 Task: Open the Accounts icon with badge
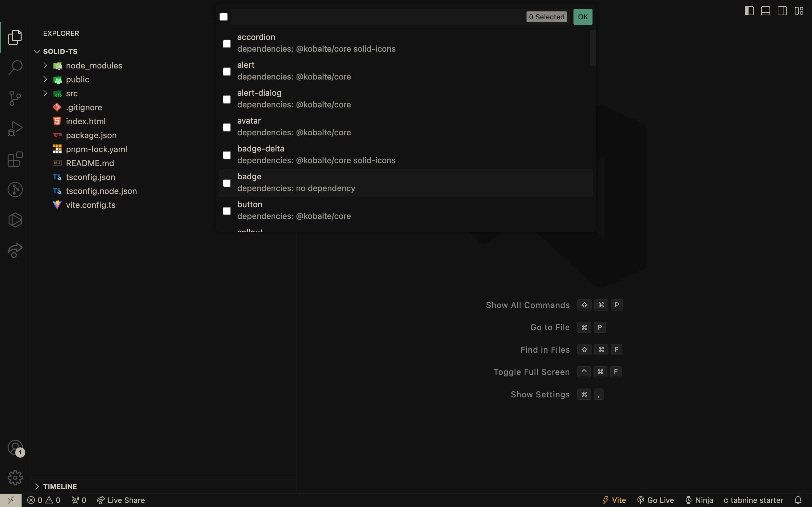[15, 447]
